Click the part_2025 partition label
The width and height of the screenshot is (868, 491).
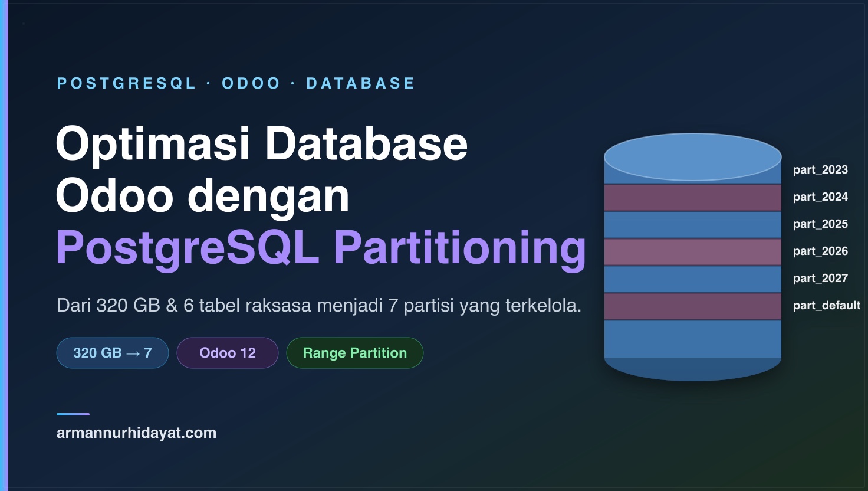click(820, 224)
